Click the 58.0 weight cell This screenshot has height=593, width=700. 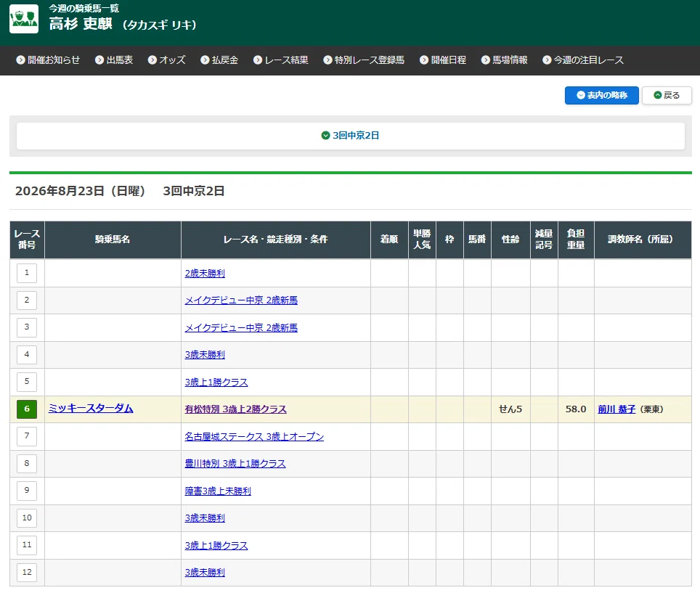575,409
